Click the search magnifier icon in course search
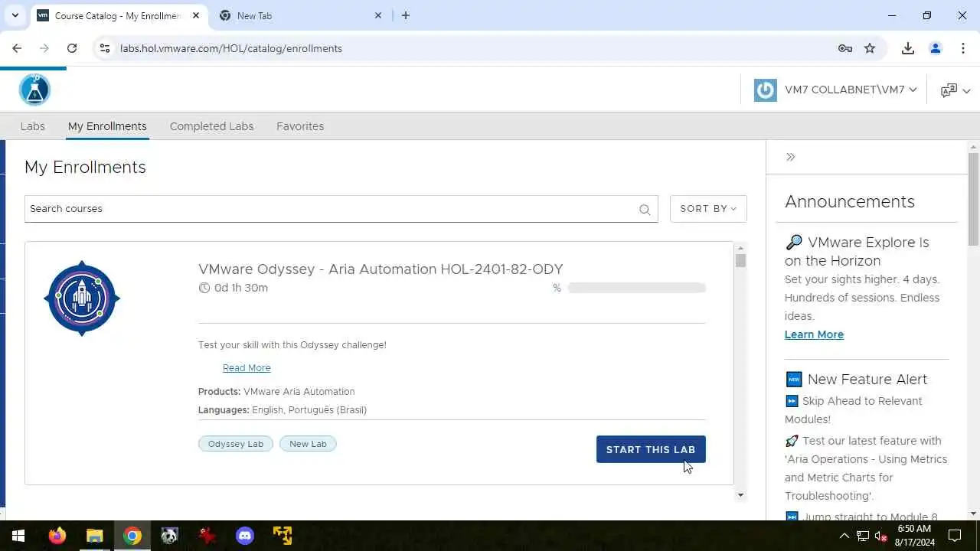 pos(645,210)
